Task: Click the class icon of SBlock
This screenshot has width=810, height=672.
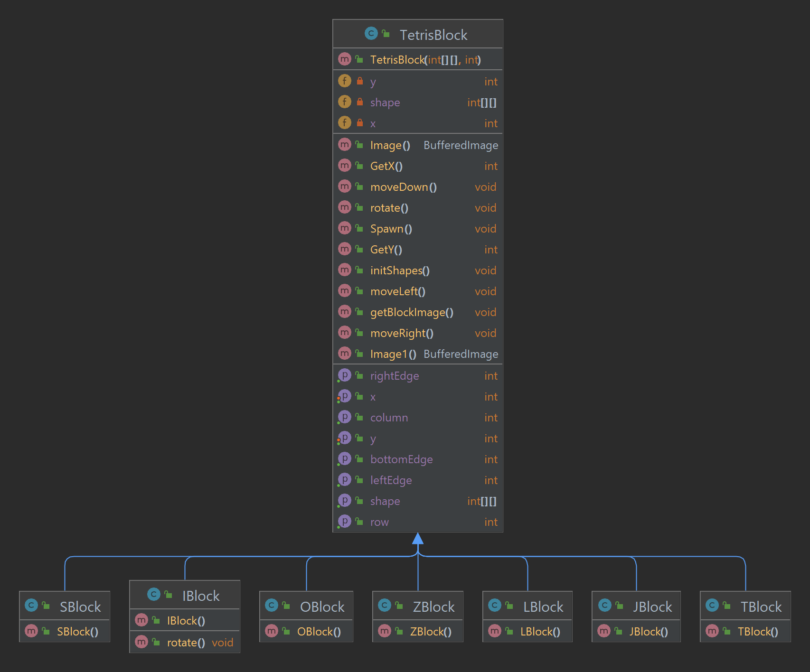Action: (31, 605)
